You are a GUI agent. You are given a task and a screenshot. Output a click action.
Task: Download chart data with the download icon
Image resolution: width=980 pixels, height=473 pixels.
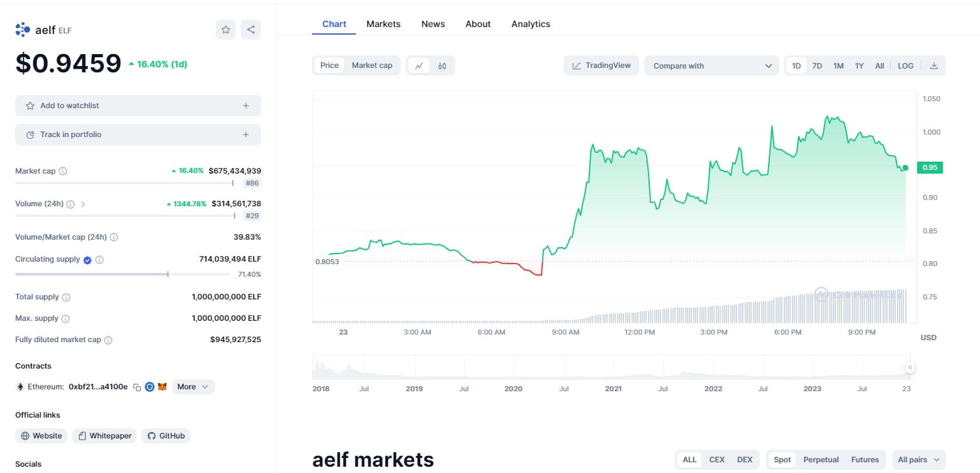[934, 65]
